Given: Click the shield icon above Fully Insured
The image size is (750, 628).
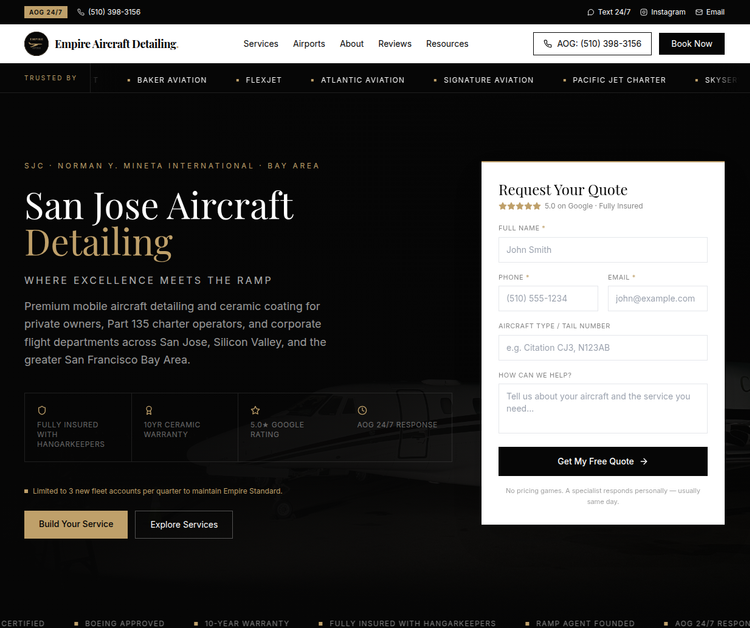Looking at the screenshot, I should (x=42, y=410).
